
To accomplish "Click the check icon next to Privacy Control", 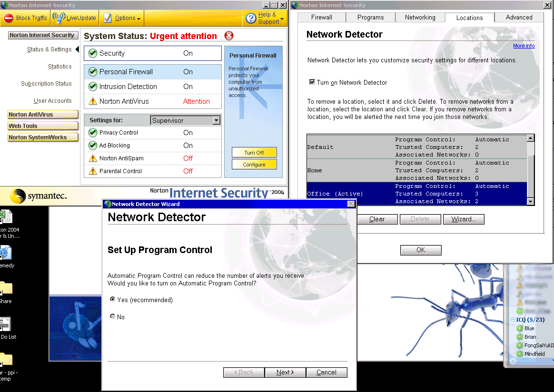I will click(92, 132).
